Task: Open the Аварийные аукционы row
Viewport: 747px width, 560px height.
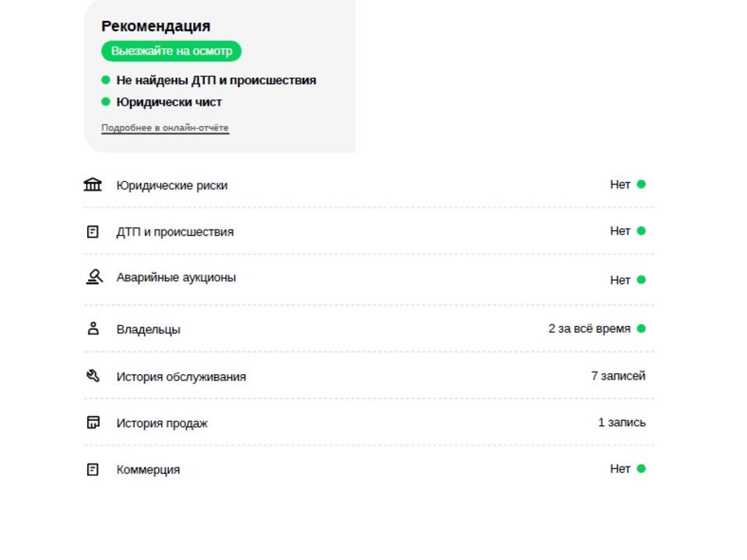Action: pyautogui.click(x=369, y=278)
